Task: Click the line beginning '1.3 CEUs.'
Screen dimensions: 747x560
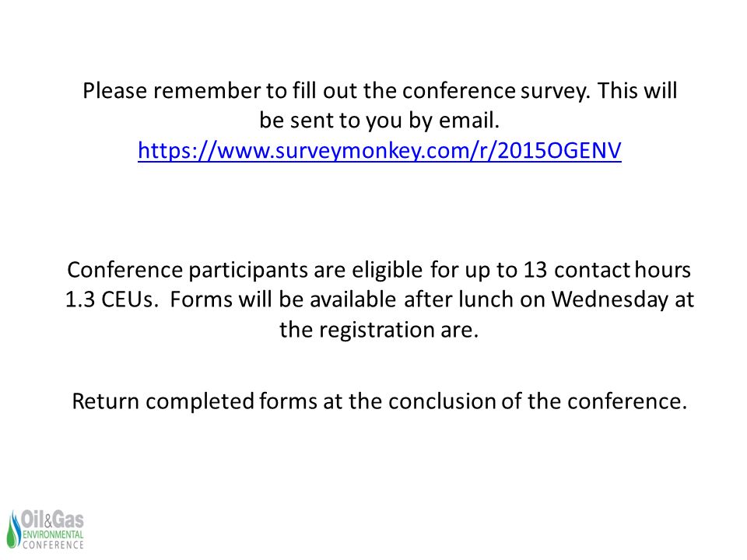Action: [379, 299]
